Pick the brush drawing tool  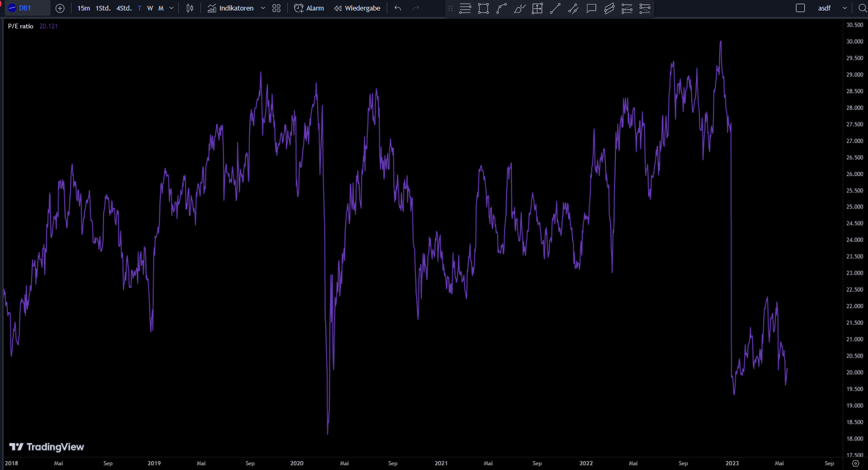(519, 8)
